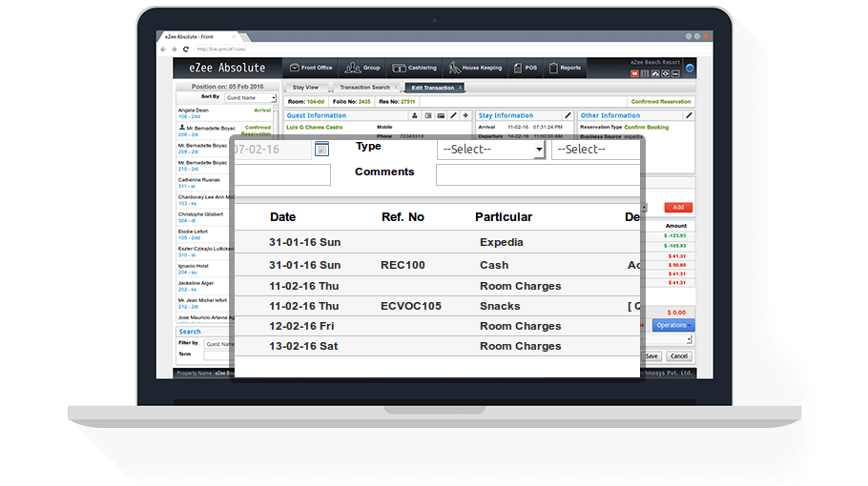Image resolution: width=868 pixels, height=486 pixels.
Task: Open the Group menu
Action: tap(362, 68)
